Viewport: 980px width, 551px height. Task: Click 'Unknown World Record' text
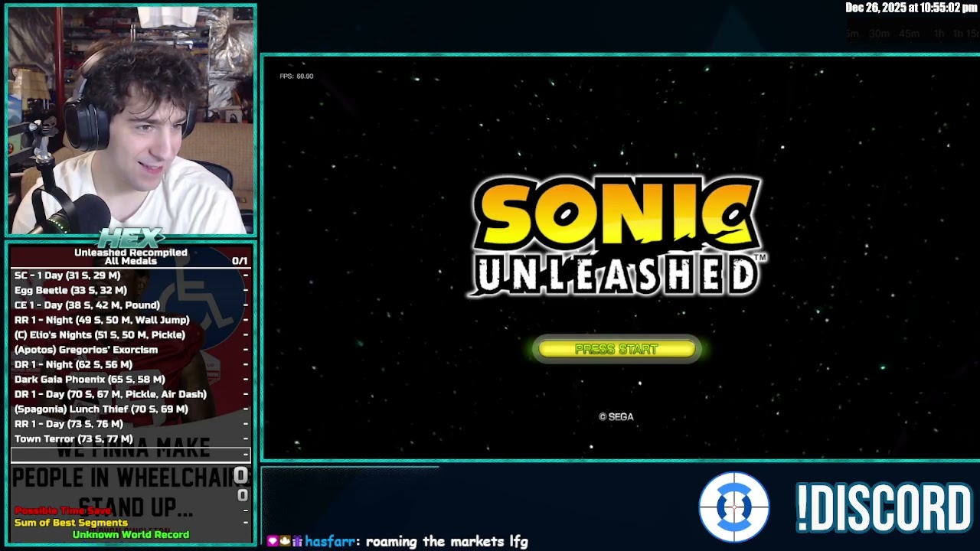pyautogui.click(x=131, y=535)
